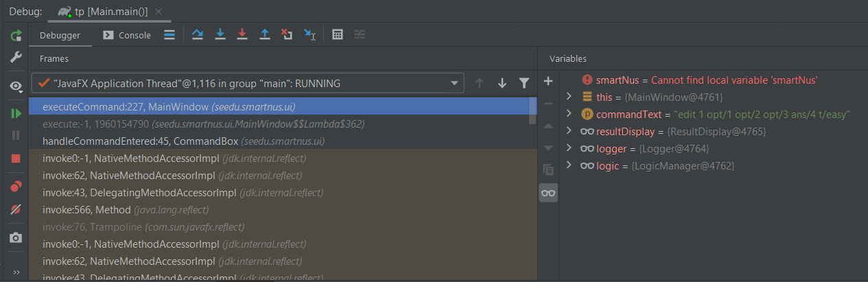Toggle Mute Breakpoints

coord(16,209)
